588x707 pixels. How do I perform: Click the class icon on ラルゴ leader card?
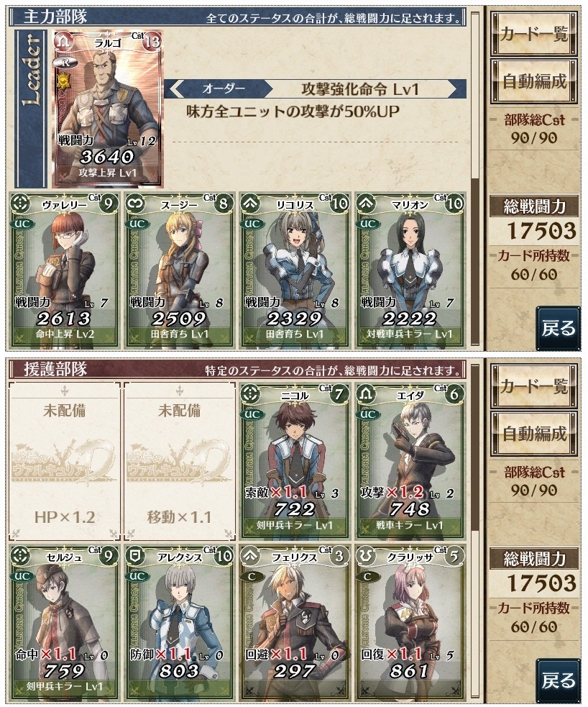[x=63, y=42]
